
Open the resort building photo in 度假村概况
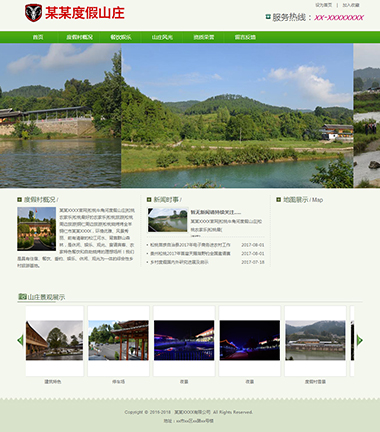point(36,229)
